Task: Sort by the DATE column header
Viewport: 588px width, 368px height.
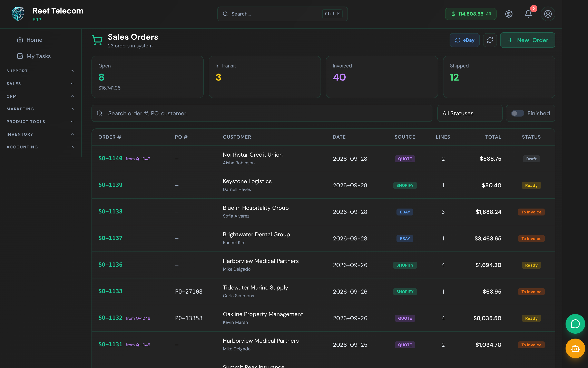Action: (x=339, y=137)
